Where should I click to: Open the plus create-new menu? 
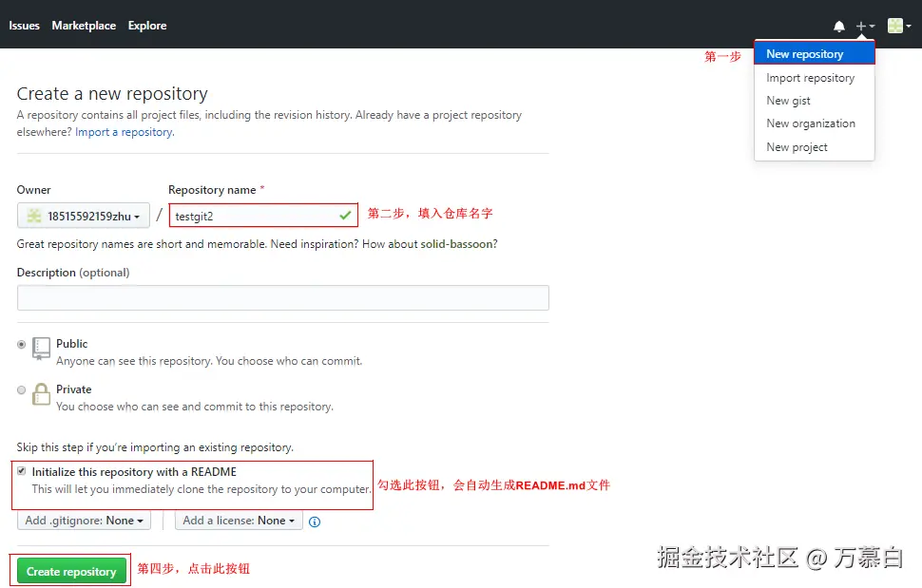tap(865, 27)
